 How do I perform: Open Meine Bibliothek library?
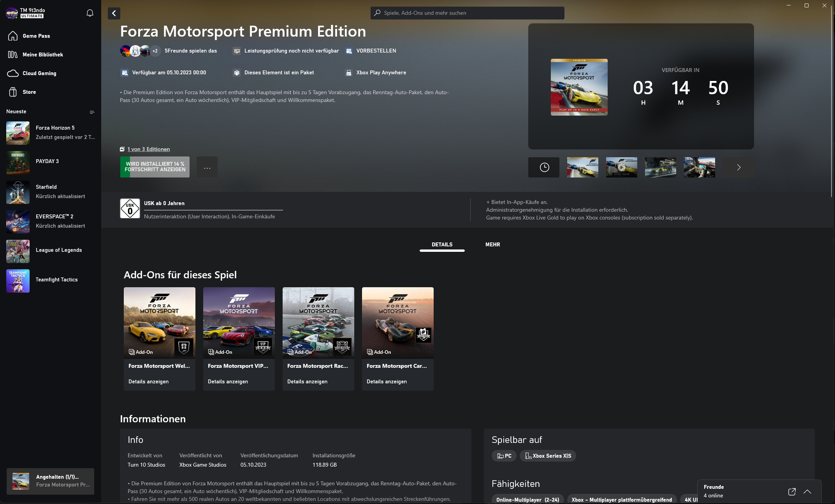click(x=42, y=54)
